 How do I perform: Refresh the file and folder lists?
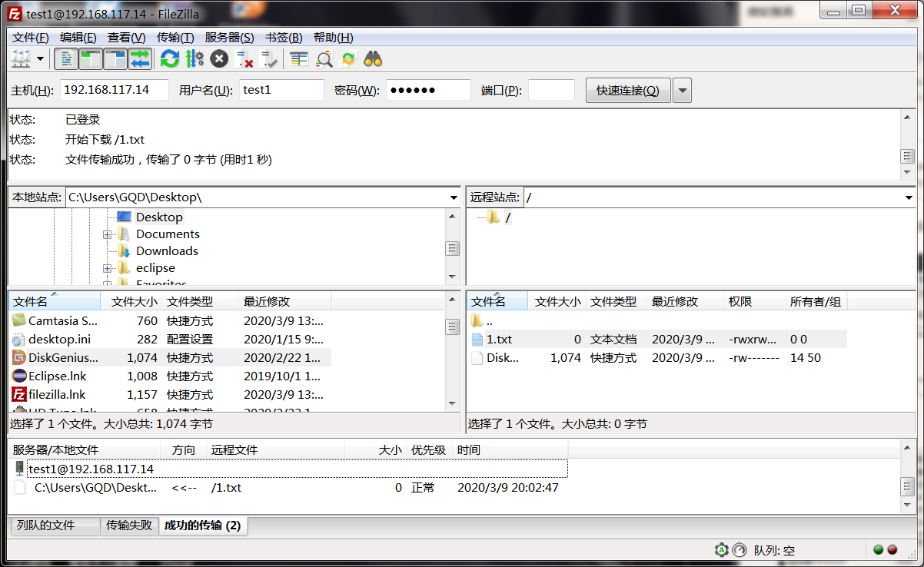click(170, 58)
